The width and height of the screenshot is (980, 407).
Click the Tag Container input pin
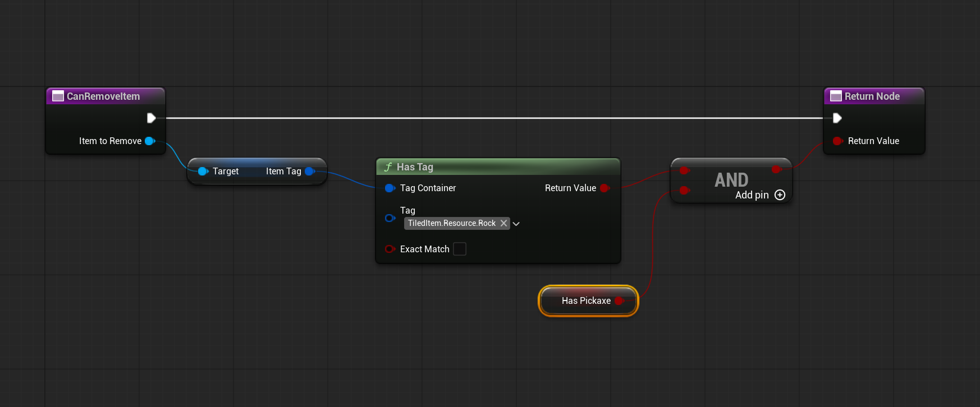(390, 188)
